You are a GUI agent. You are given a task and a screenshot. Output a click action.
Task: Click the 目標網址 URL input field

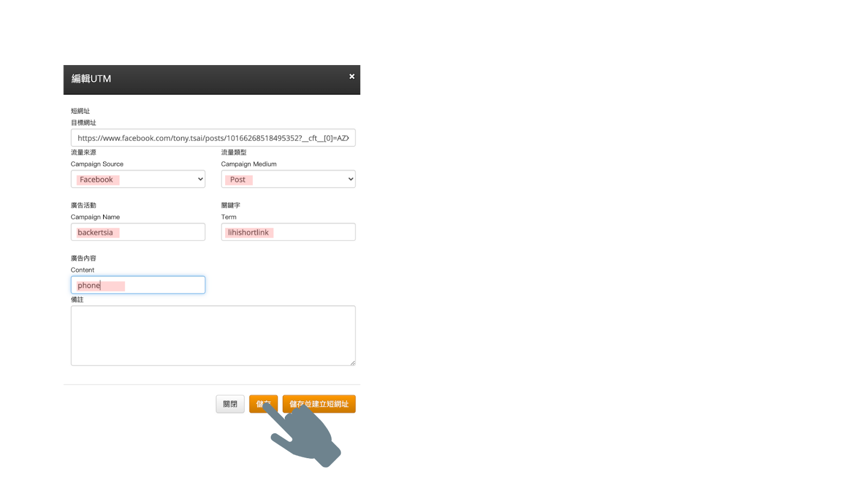213,138
